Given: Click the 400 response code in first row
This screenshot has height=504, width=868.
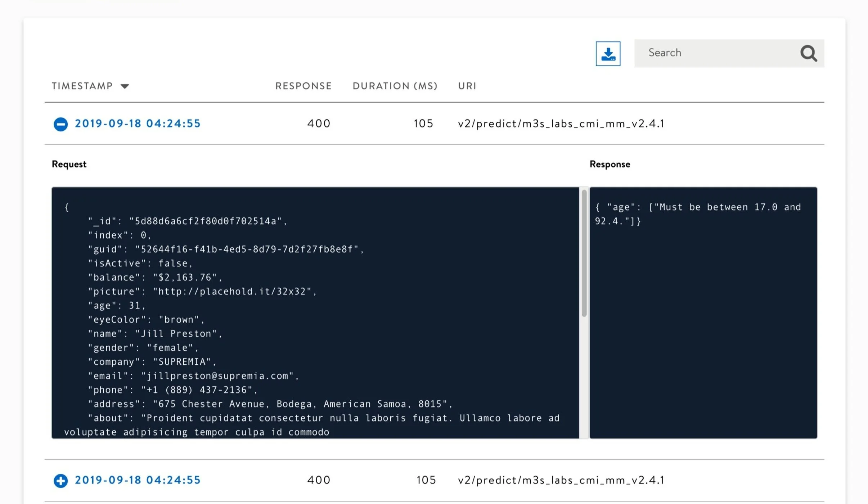Looking at the screenshot, I should tap(319, 123).
